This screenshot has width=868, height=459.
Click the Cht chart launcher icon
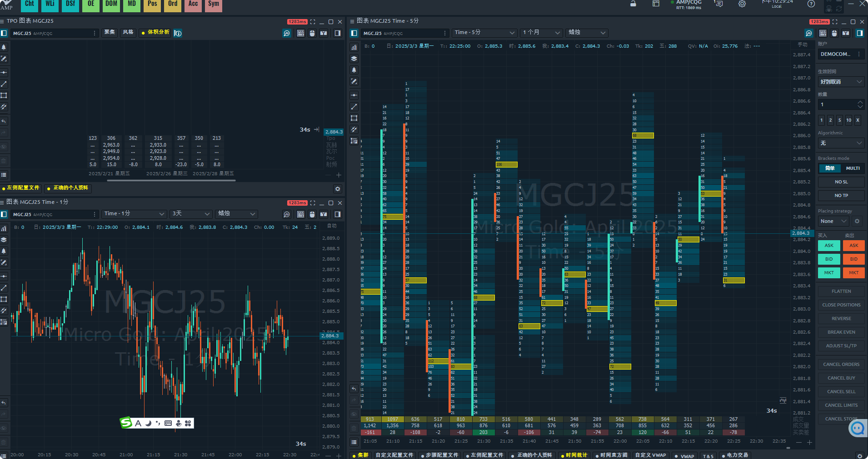[x=30, y=5]
